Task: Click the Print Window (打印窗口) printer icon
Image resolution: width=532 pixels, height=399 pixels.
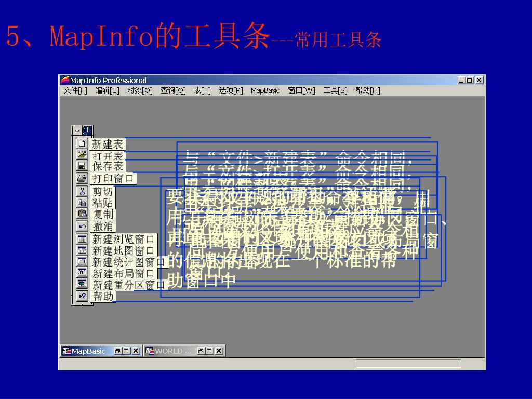Action: (x=82, y=178)
